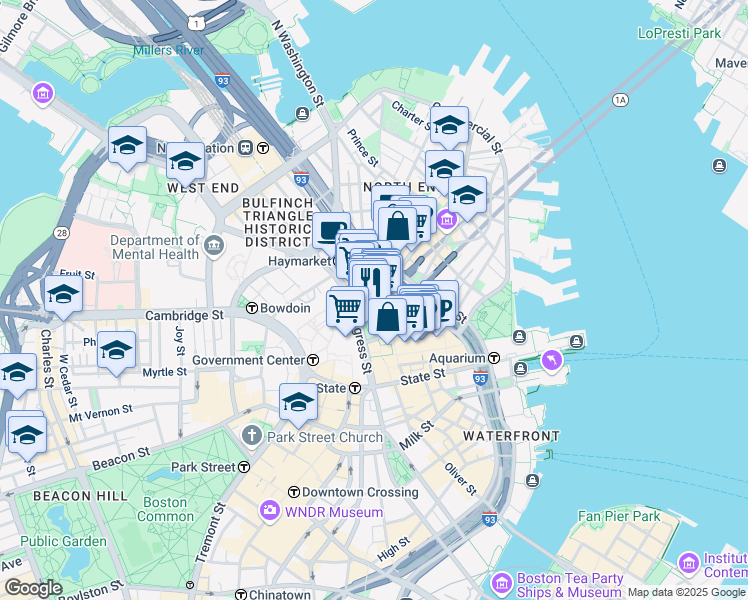Click the Map data ©2025 Google text
This screenshot has width=748, height=600.
[x=686, y=592]
